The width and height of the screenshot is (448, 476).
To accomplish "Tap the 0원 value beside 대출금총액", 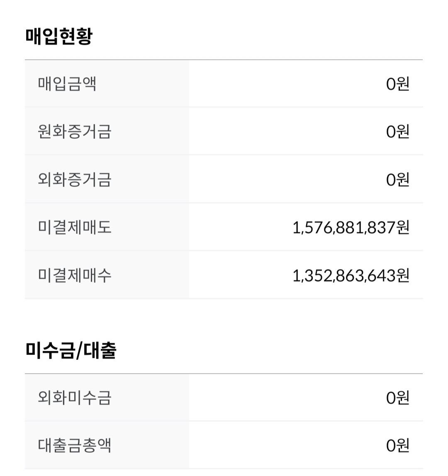I will (397, 446).
